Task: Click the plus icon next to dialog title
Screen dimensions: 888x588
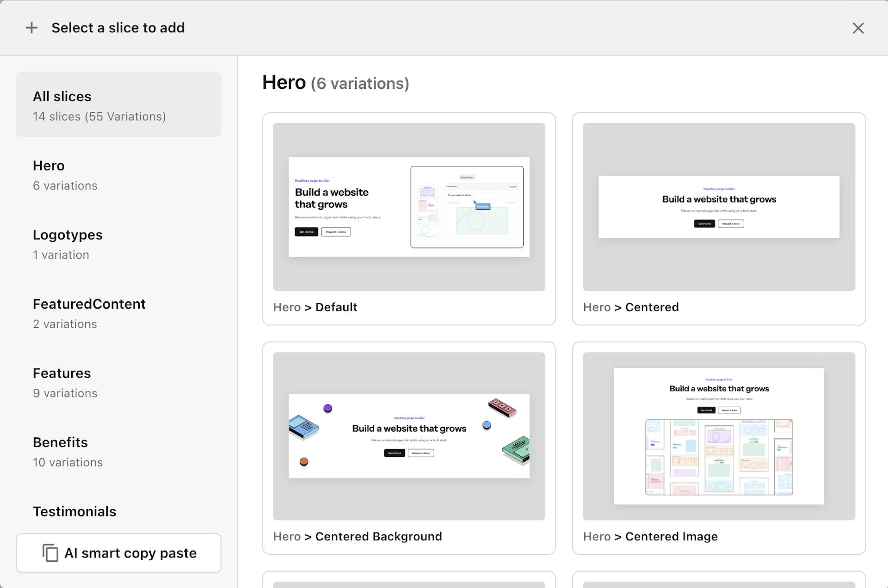Action: coord(31,27)
